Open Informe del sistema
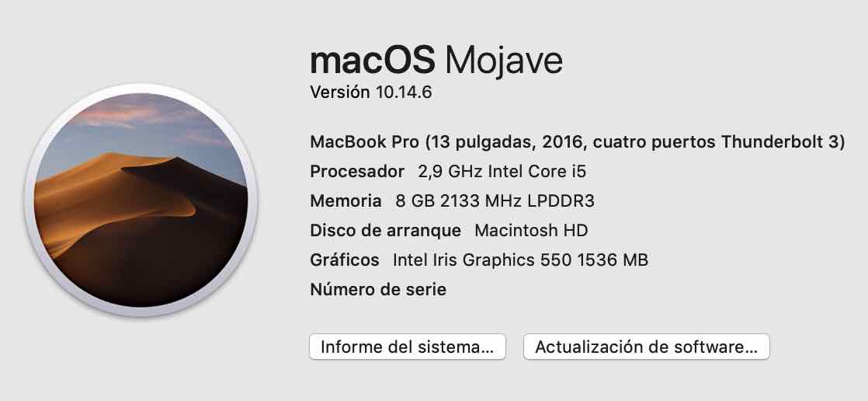 click(x=408, y=347)
